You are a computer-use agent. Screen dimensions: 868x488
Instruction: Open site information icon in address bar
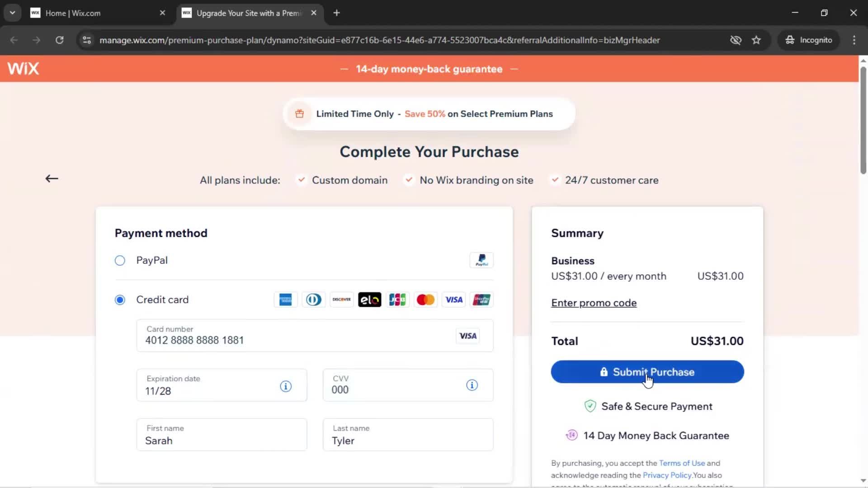[87, 40]
